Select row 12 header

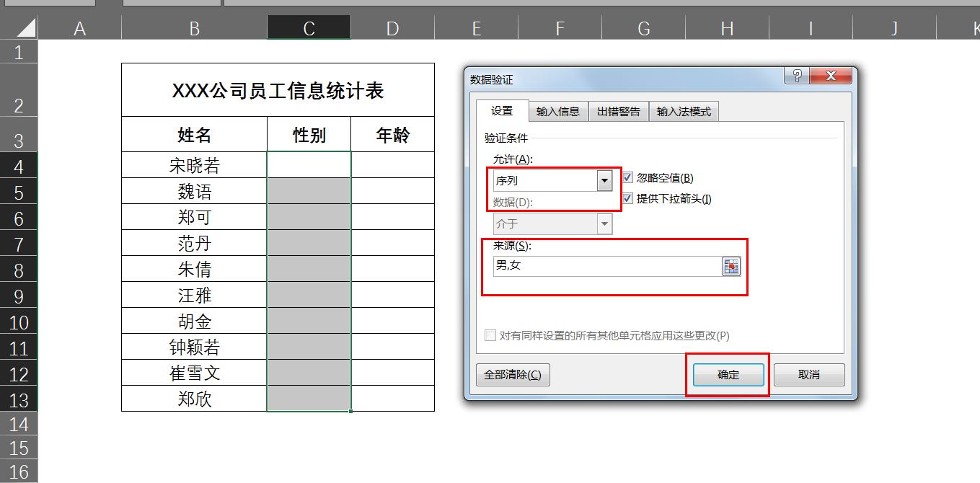click(x=19, y=373)
